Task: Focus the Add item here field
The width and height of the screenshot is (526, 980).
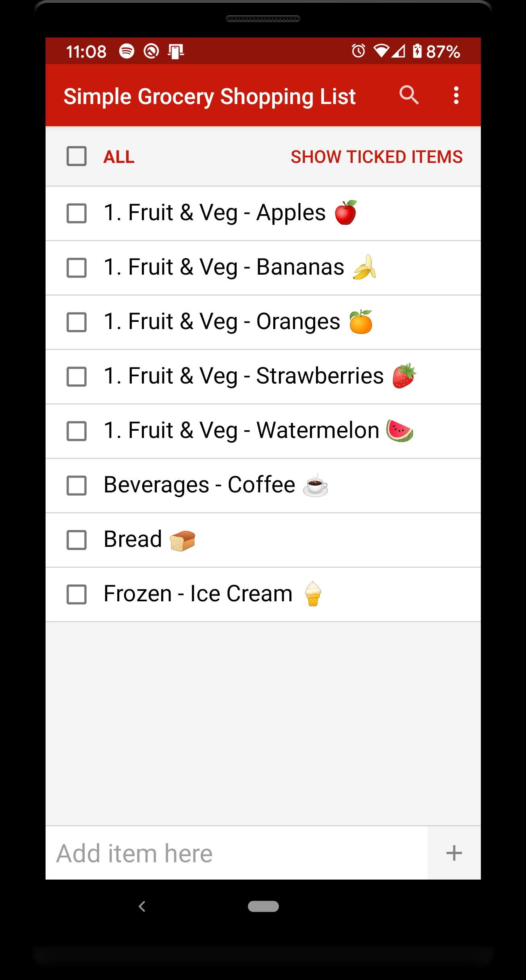Action: tap(236, 853)
